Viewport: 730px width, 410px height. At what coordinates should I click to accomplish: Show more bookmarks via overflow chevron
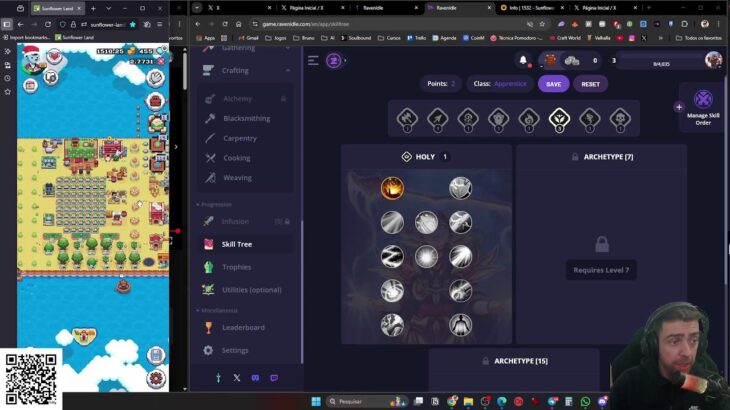(660, 38)
